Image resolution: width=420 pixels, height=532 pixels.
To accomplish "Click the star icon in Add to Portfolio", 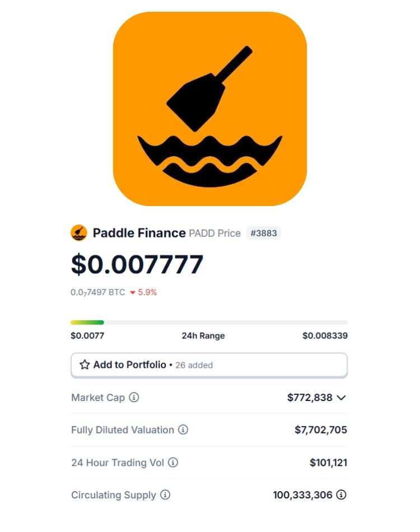I will coord(85,365).
